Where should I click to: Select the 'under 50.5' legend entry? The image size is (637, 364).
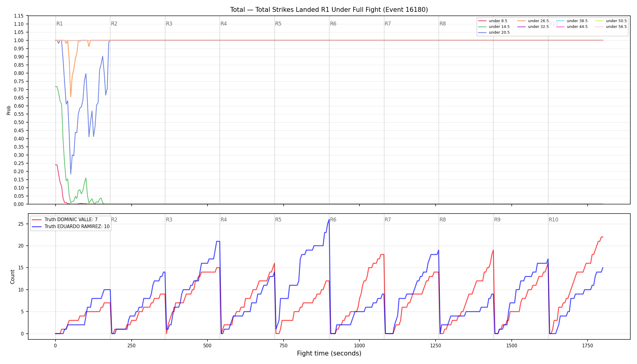pos(611,21)
